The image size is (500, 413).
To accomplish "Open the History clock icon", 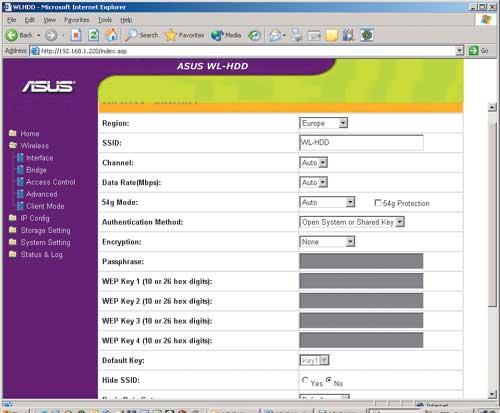I will tap(254, 35).
